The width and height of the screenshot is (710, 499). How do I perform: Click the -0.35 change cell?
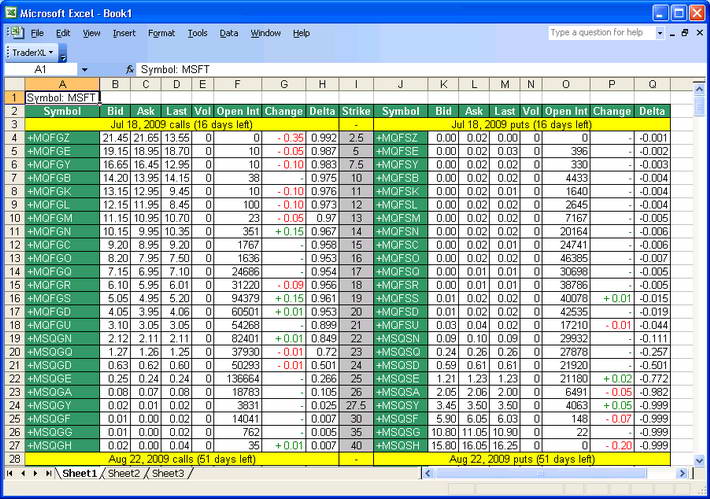click(x=284, y=138)
